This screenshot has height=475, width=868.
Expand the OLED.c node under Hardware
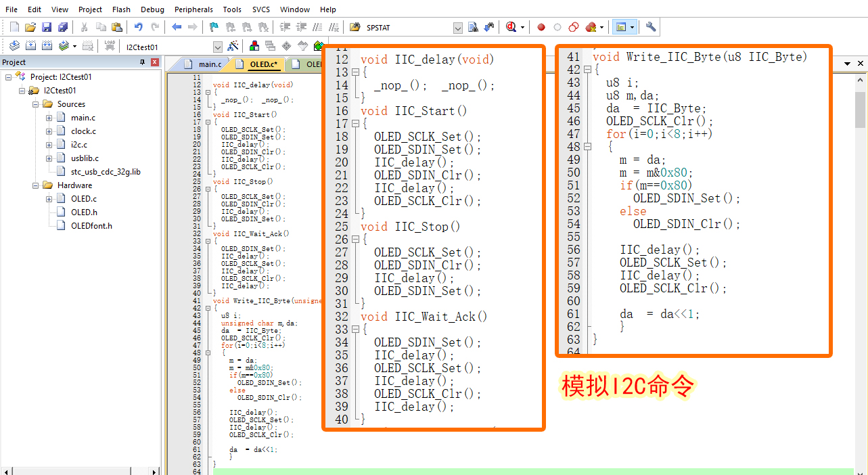pos(49,199)
